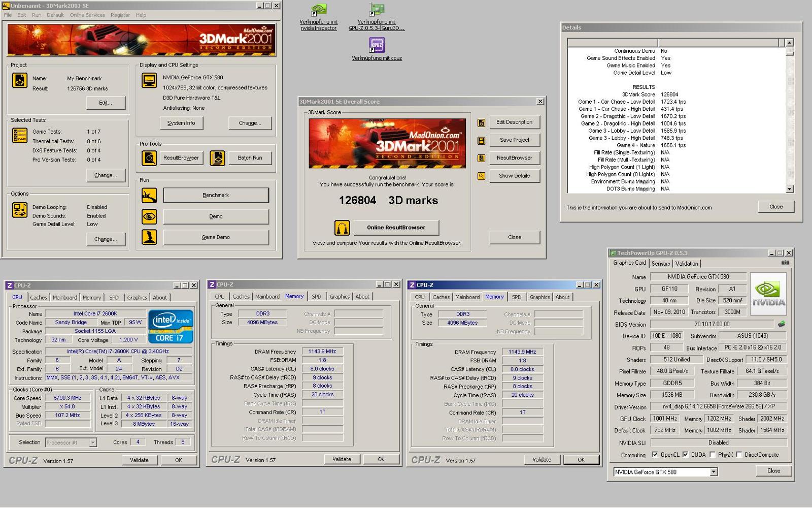Enable the DirectCompute checkbox in GPU-Z
The height and width of the screenshot is (508, 812).
tap(739, 455)
